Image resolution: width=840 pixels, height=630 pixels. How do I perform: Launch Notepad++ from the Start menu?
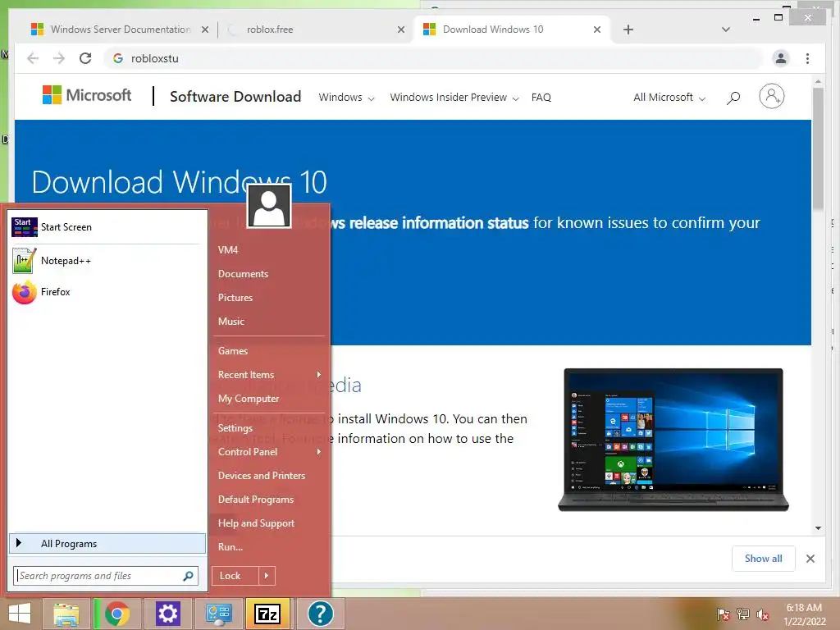pyautogui.click(x=106, y=261)
